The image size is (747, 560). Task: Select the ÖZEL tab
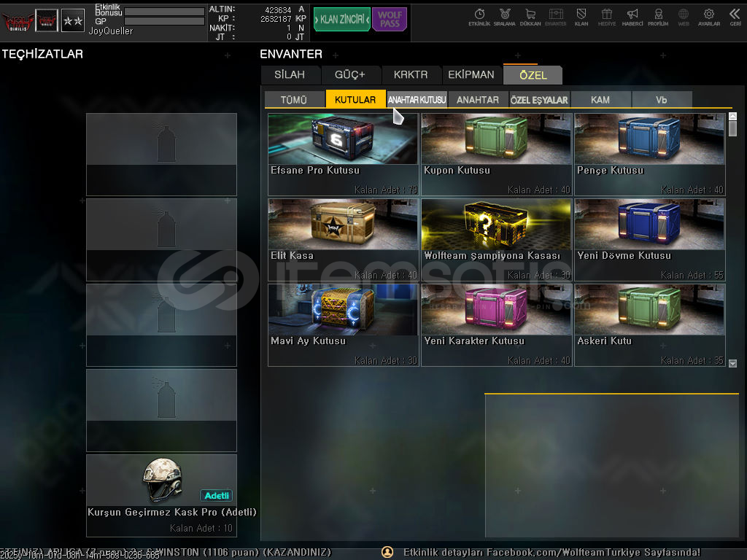click(533, 75)
